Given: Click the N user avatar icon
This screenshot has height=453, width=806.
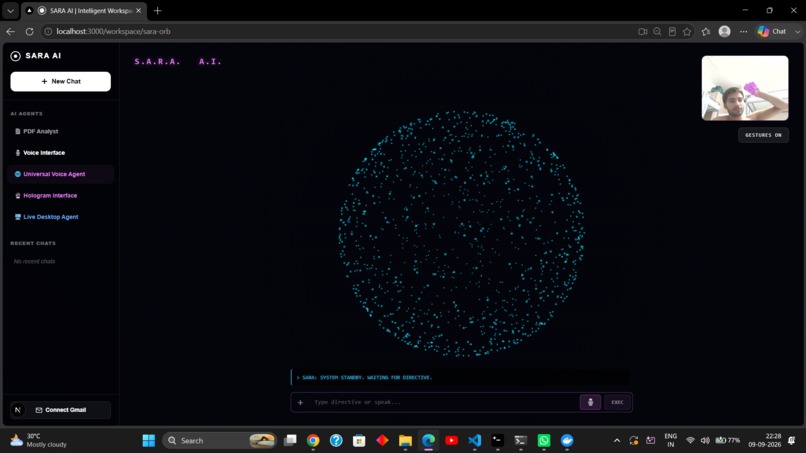Looking at the screenshot, I should point(17,410).
